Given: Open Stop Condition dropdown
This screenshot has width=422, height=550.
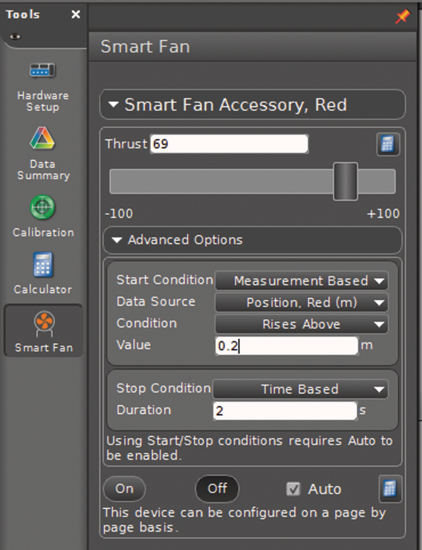Looking at the screenshot, I should point(301,389).
